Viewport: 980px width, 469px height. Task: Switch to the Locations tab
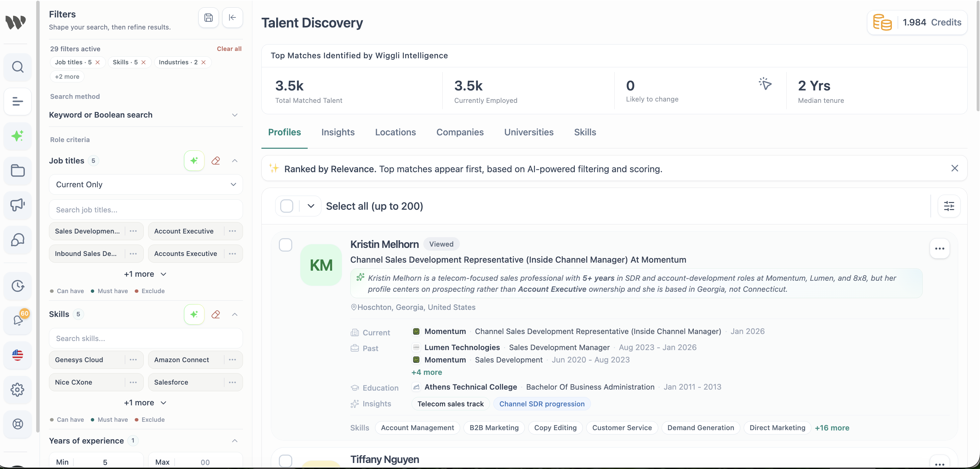click(395, 132)
